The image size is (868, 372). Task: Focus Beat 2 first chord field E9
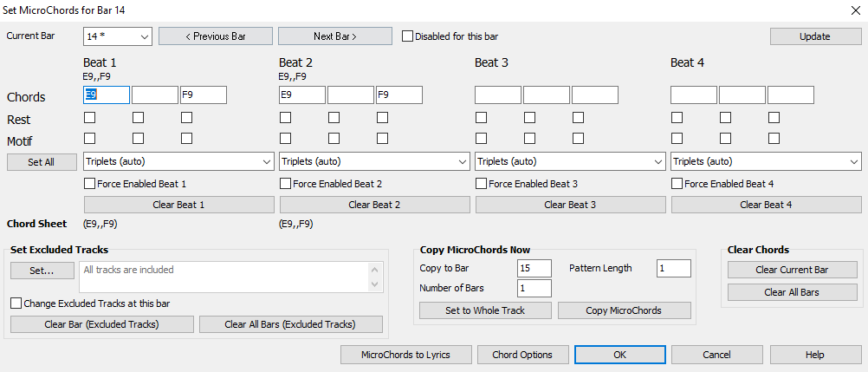pos(302,95)
